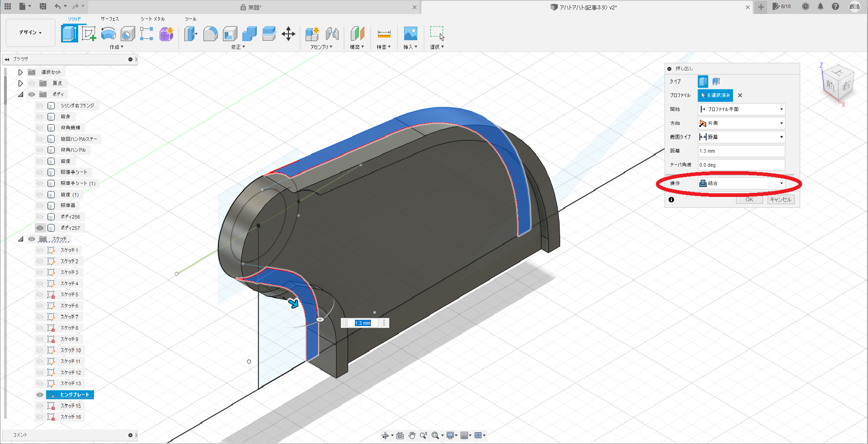Click the Pan hand icon in navigation bar
868x444 pixels.
coord(412,435)
